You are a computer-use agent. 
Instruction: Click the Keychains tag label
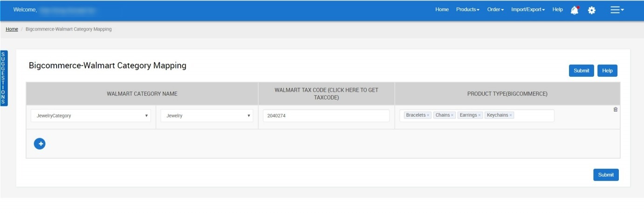pos(497,115)
